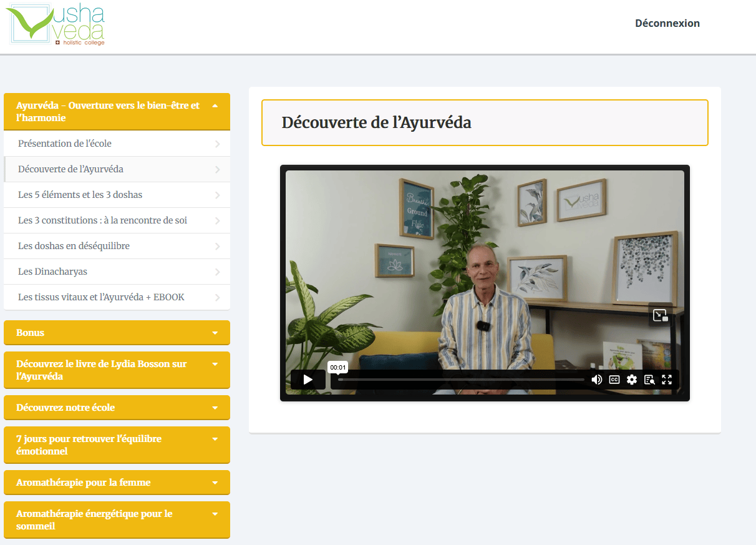Viewport: 756px width, 545px height.
Task: Click the Usha Veda logo
Action: coord(57,24)
